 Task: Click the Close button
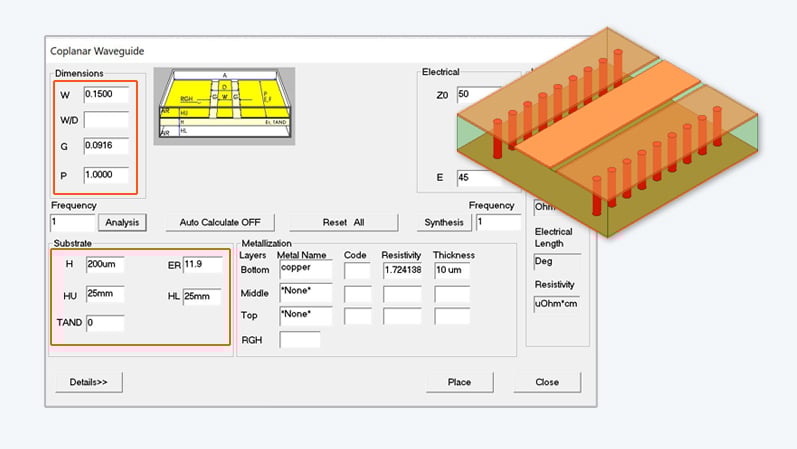pos(547,382)
